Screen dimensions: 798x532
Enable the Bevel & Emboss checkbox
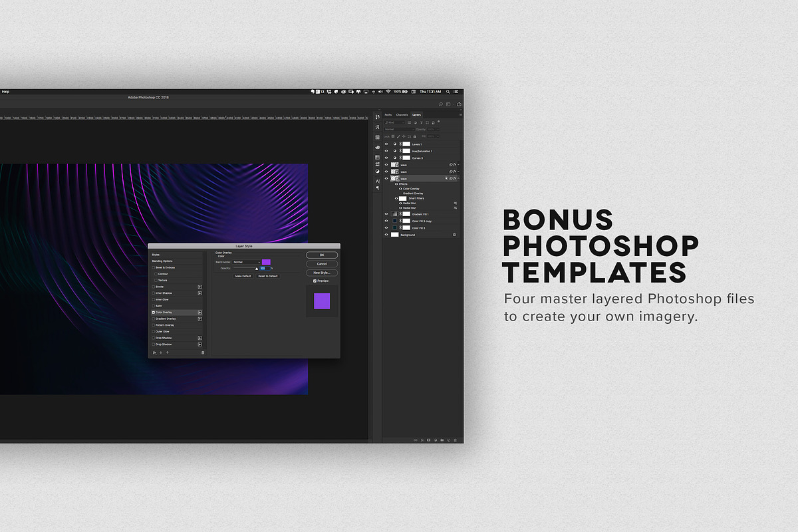point(154,267)
